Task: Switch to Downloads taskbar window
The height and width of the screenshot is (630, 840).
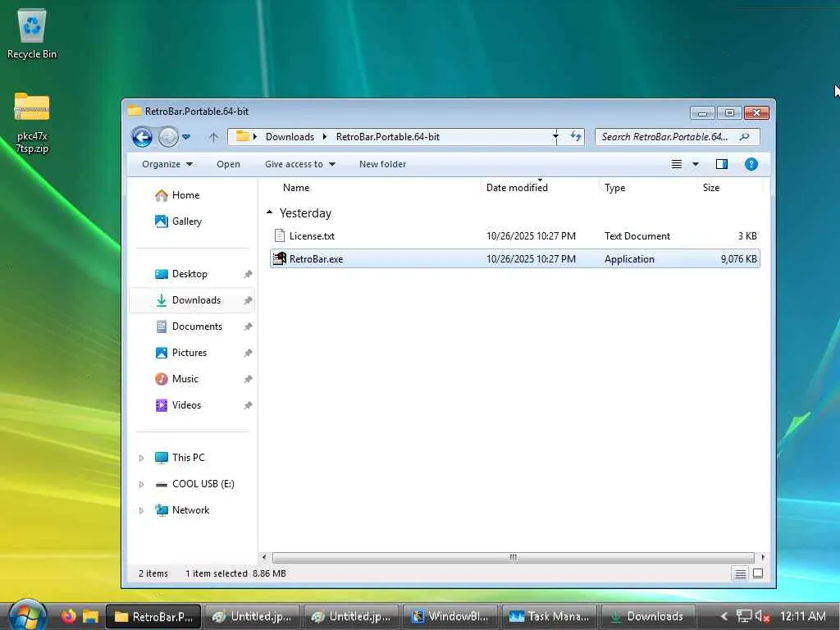Action: [648, 617]
